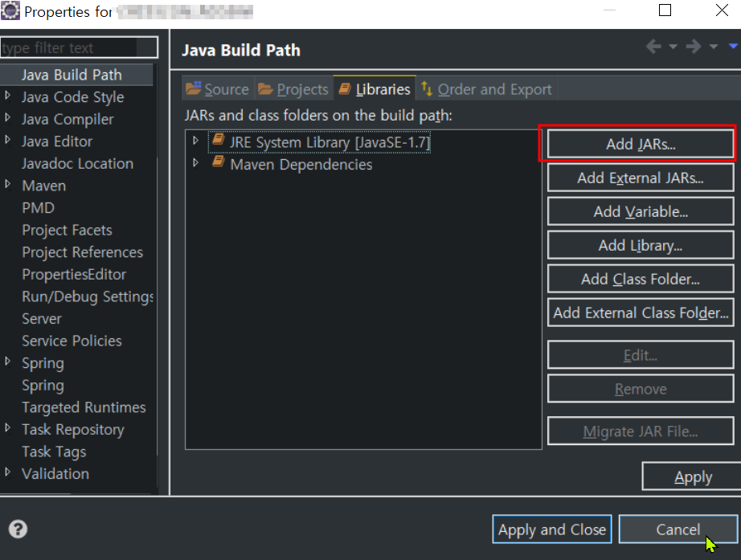
Task: Open Run/Debug Settings page
Action: tap(88, 296)
